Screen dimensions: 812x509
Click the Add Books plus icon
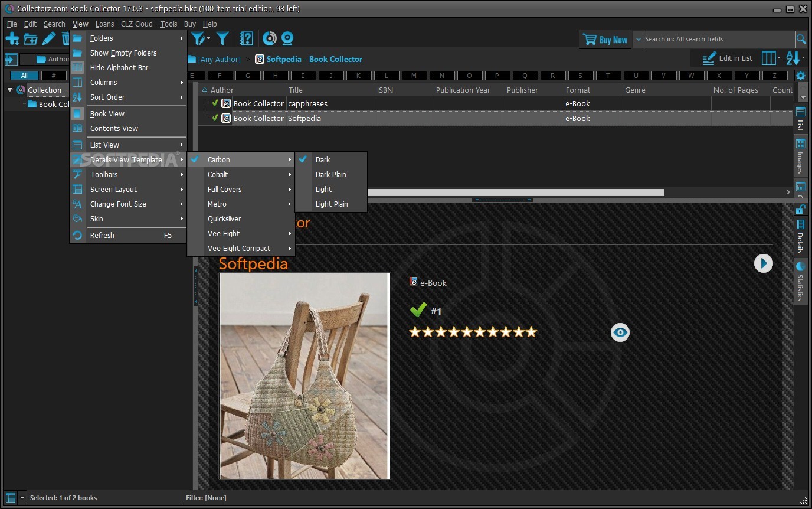[12, 39]
